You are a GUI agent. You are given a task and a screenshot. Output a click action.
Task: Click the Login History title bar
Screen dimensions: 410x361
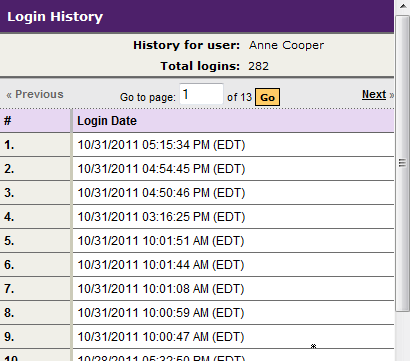point(197,16)
